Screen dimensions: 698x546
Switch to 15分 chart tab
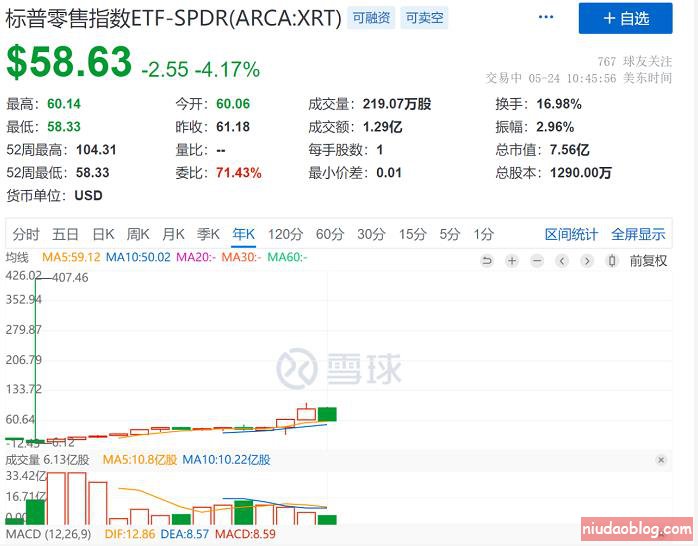(413, 234)
